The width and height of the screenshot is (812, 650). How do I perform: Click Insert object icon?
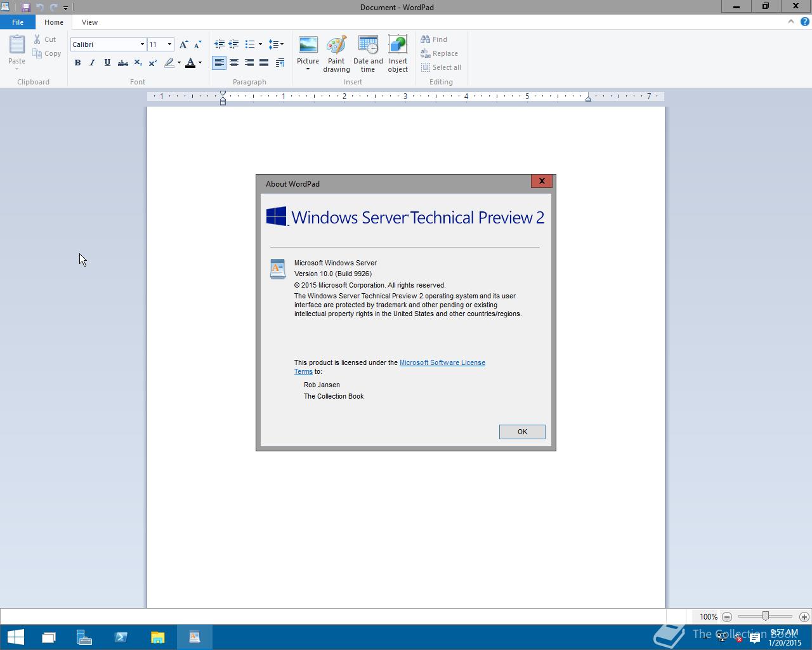[398, 54]
